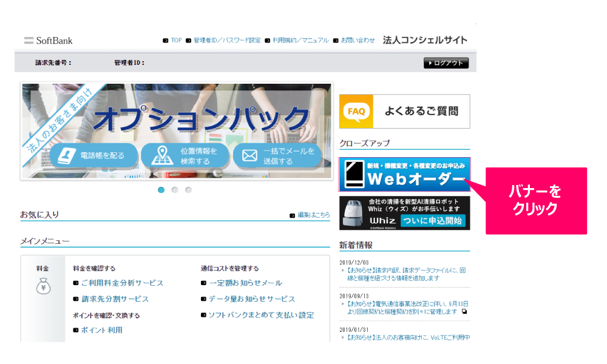Open 請求先分割サービス link

(x=115, y=299)
